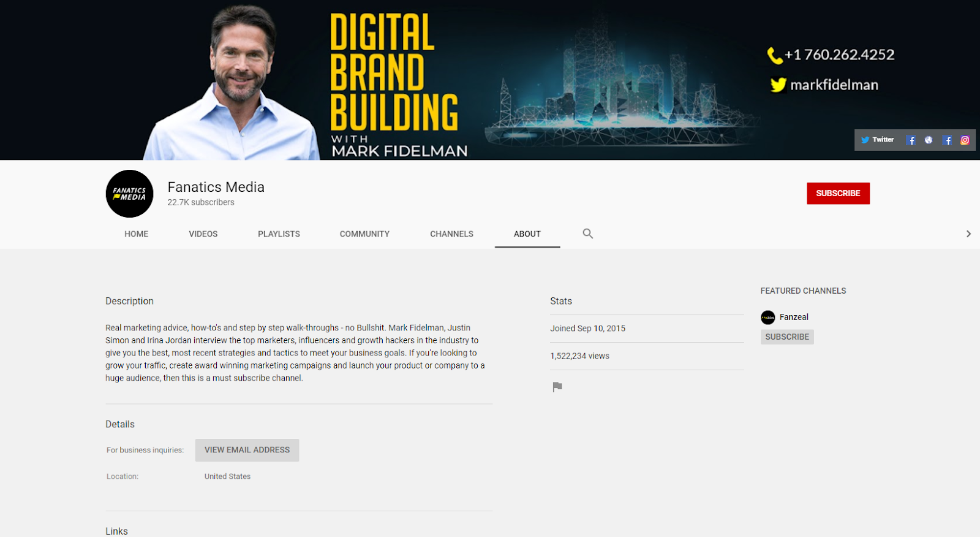
Task: Open the Facebook icon right beside the Twitter link
Action: (911, 140)
